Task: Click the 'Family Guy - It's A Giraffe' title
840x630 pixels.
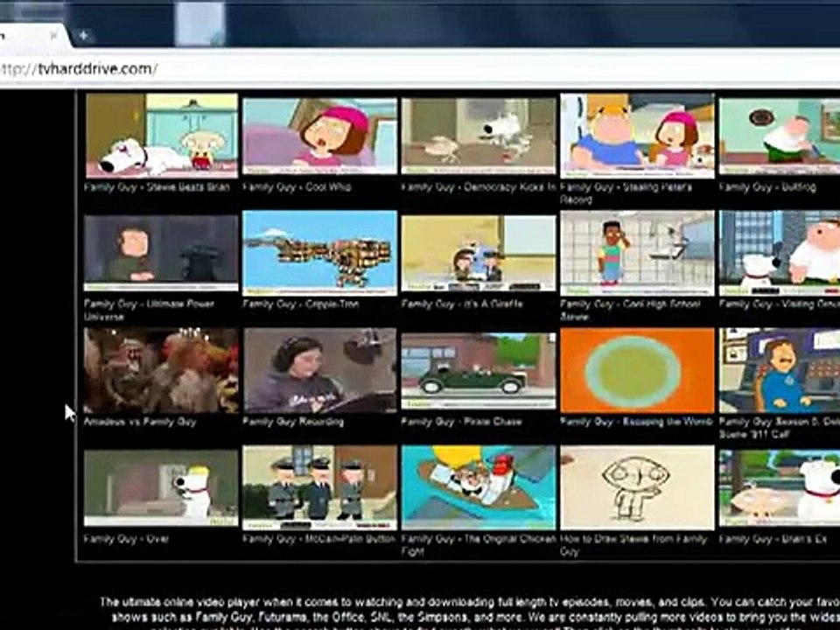Action: 462,304
